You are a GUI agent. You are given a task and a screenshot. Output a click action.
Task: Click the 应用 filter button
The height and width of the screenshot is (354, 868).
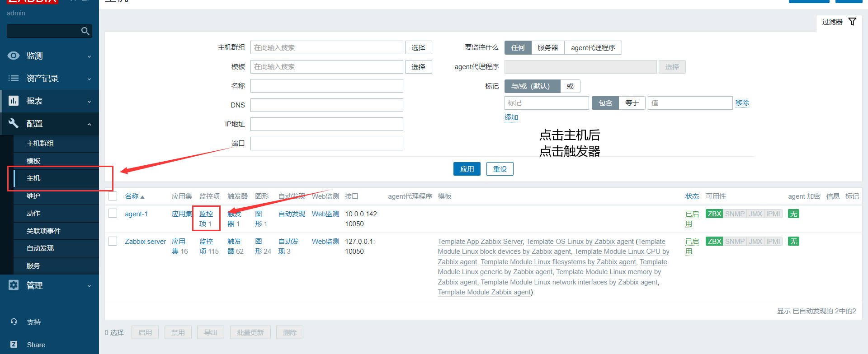pyautogui.click(x=467, y=169)
